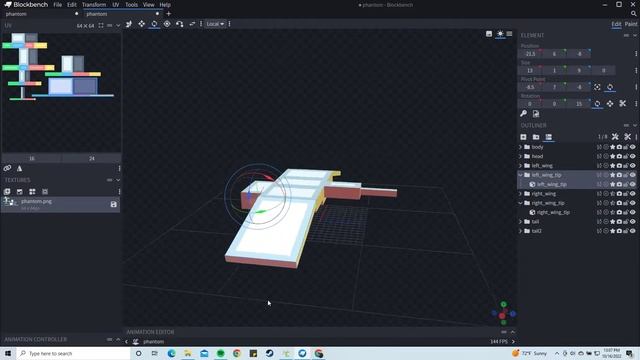Viewport: 640px width, 360px height.
Task: Click the chain link icon in UV panel
Action: pos(7,168)
